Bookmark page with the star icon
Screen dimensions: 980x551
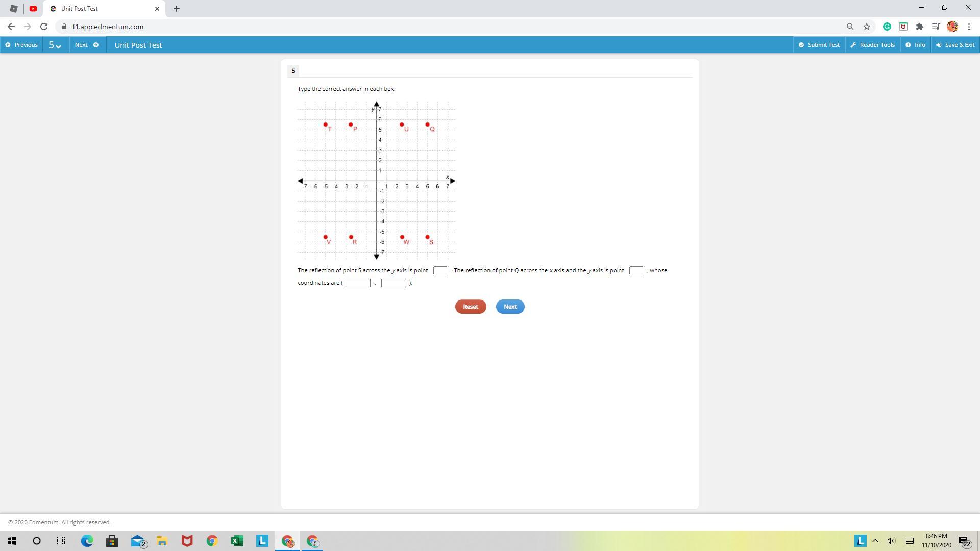point(867,27)
